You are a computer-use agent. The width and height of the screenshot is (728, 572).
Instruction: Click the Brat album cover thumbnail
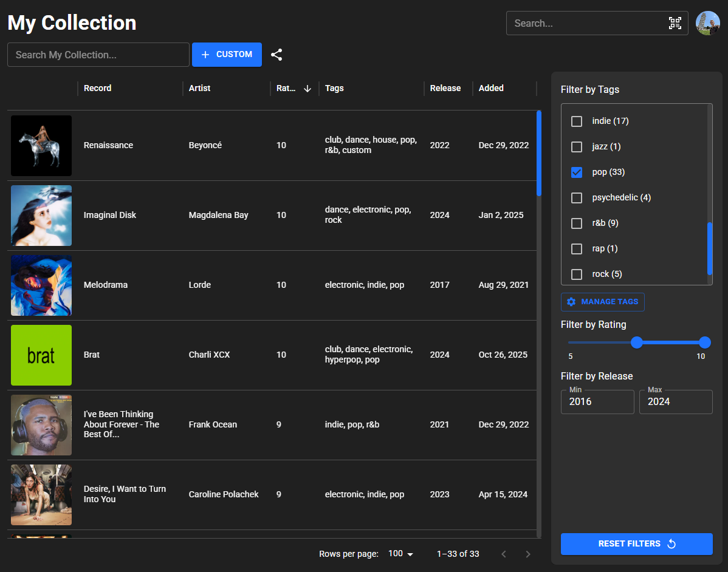(41, 355)
